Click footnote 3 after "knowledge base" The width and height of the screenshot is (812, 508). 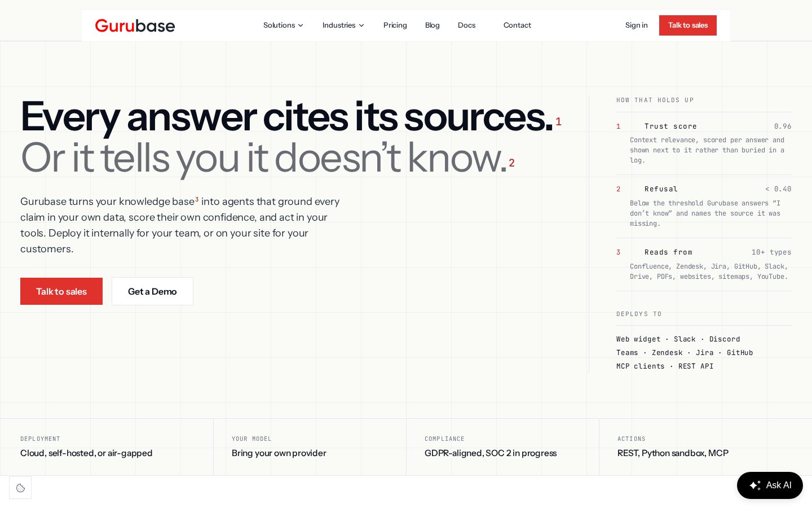[x=197, y=199]
